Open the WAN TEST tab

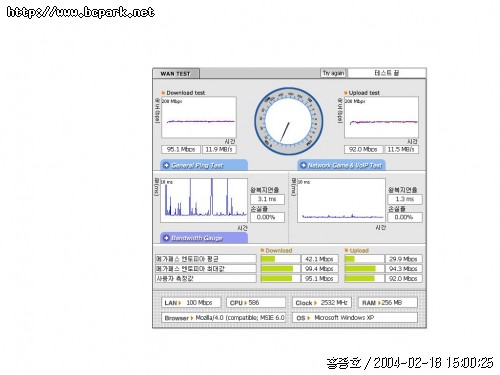point(176,73)
